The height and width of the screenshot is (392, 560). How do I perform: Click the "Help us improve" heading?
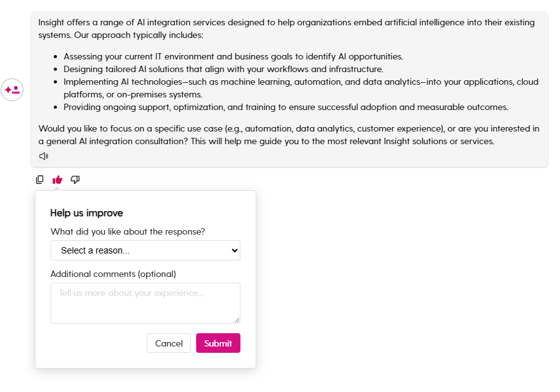tap(87, 213)
